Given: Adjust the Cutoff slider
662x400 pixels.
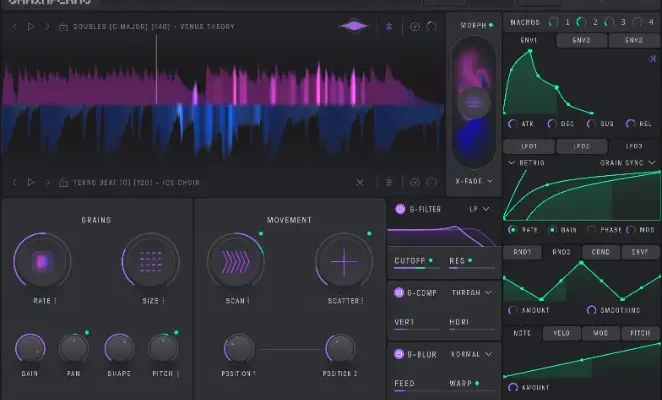Looking at the screenshot, I should click(x=415, y=268).
